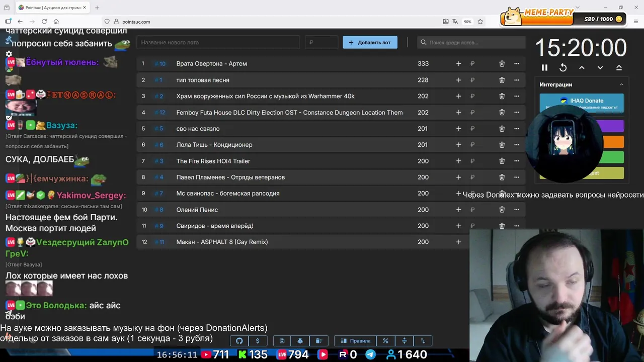Go back in the browser
644x362 pixels.
coord(20,22)
